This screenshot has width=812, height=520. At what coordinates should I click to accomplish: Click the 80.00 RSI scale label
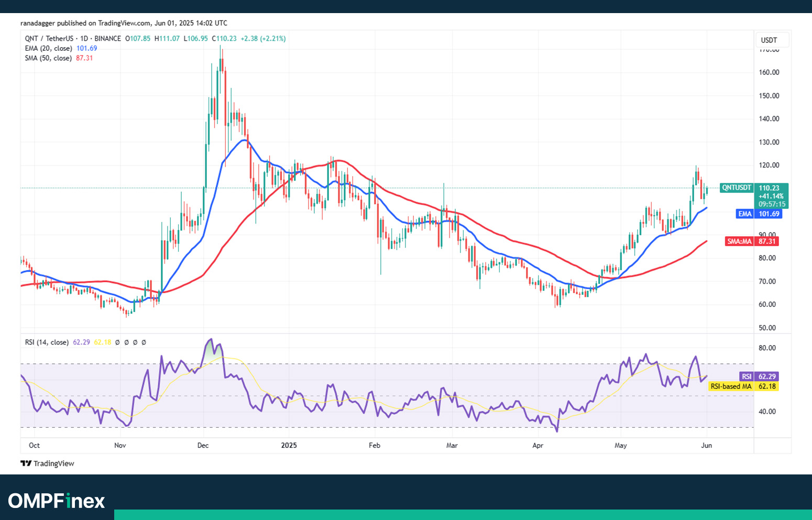pos(767,348)
